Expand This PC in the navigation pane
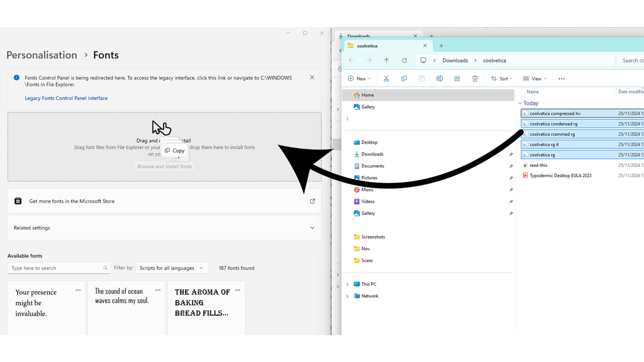The width and height of the screenshot is (644, 362). pyautogui.click(x=346, y=284)
